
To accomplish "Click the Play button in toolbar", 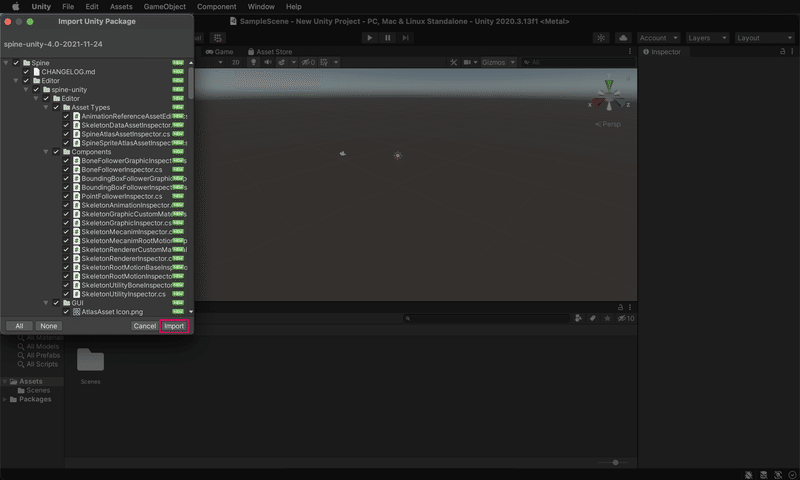I will [x=370, y=38].
